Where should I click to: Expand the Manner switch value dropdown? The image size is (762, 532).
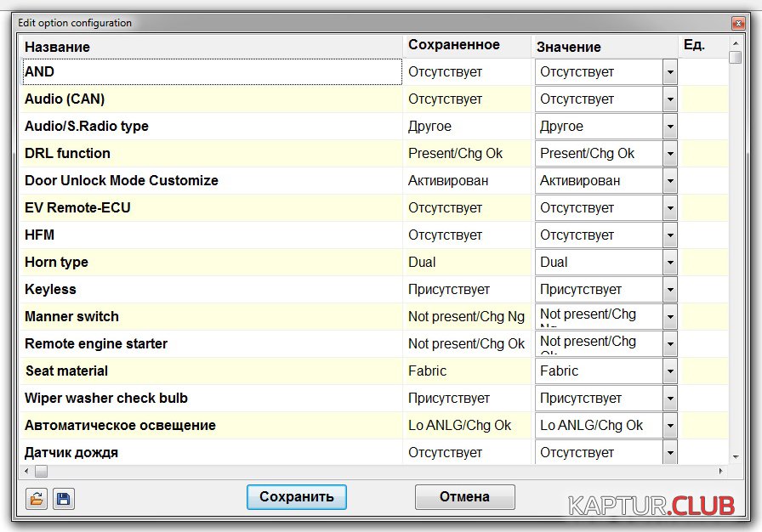coord(670,317)
